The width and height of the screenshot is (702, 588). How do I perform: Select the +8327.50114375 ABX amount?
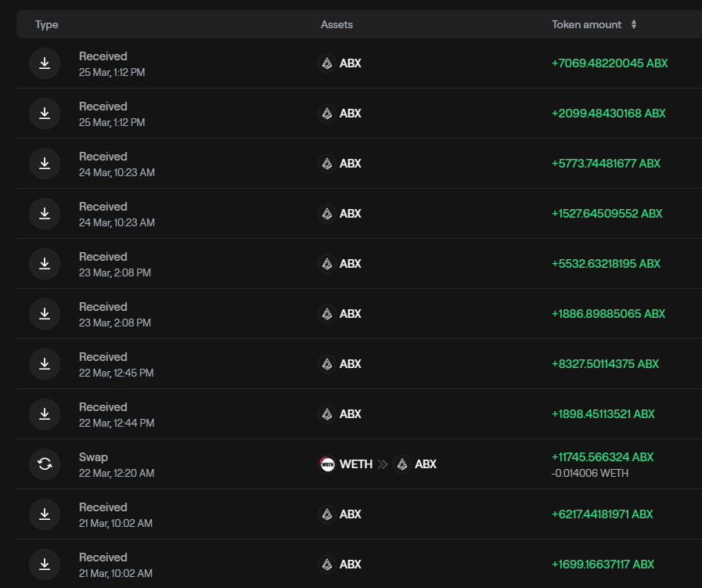(x=605, y=364)
